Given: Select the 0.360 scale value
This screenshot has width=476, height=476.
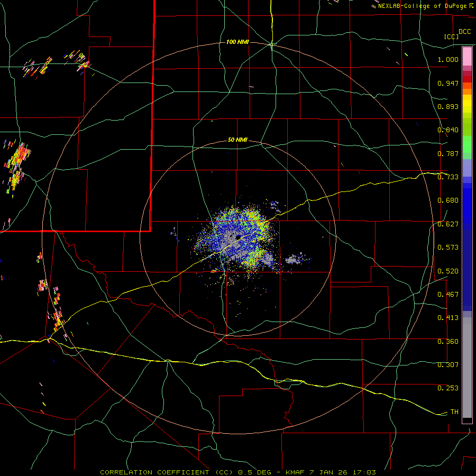Looking at the screenshot, I should (x=448, y=342).
